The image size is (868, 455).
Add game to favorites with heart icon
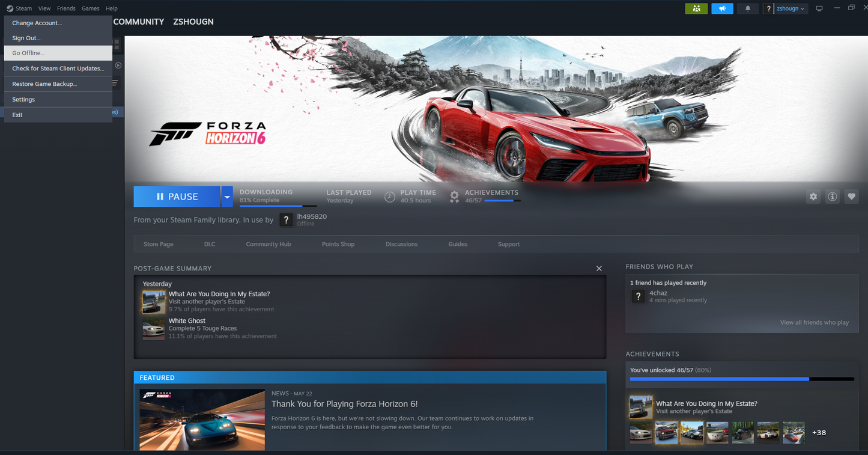(x=852, y=197)
